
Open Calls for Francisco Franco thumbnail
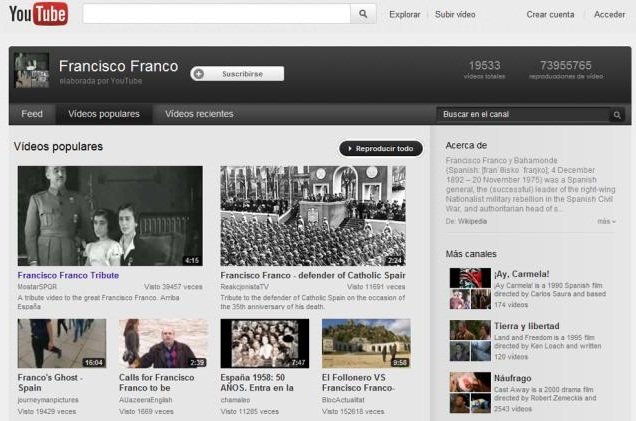coord(163,344)
